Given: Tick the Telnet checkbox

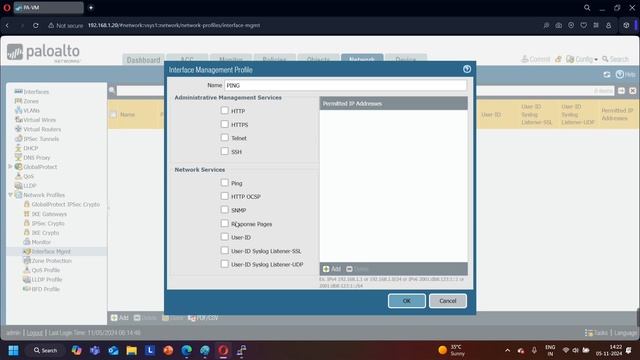Looking at the screenshot, I should point(224,138).
